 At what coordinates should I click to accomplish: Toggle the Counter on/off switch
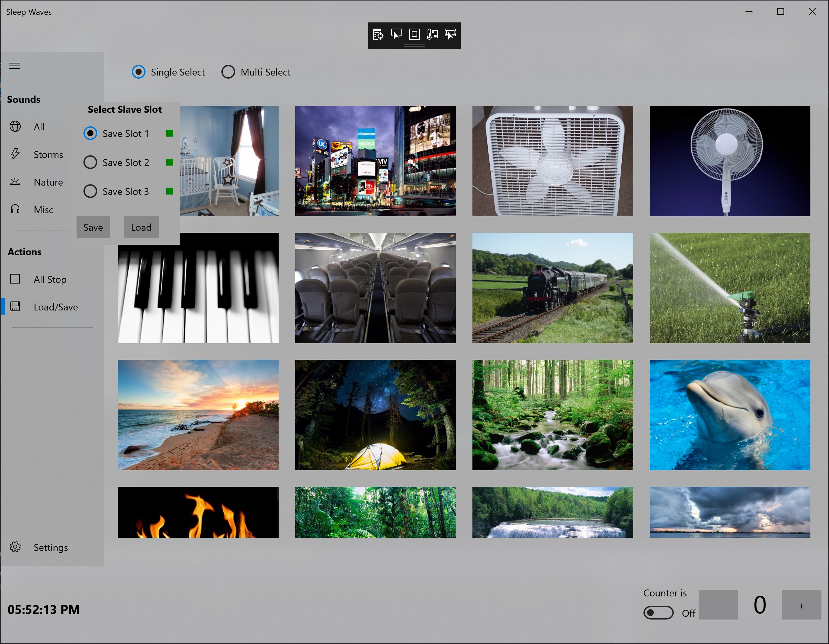pyautogui.click(x=658, y=613)
